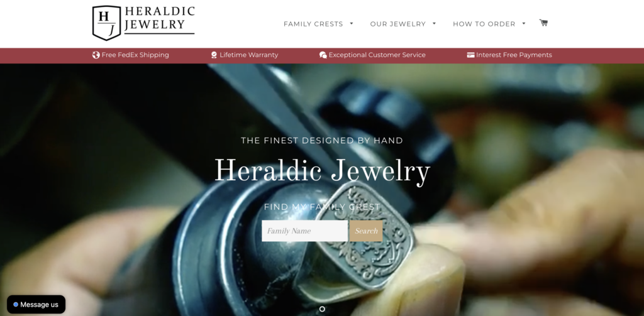The width and height of the screenshot is (644, 316).
Task: Open the Our Jewelry menu
Action: (x=398, y=25)
